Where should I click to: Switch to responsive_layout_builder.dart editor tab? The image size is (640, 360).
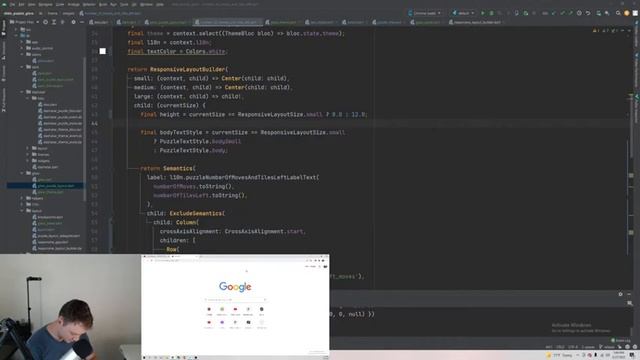(476, 22)
